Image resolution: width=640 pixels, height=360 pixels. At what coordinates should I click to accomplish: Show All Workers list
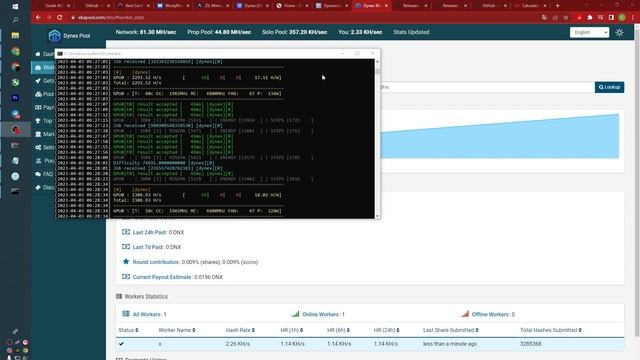coord(144,314)
